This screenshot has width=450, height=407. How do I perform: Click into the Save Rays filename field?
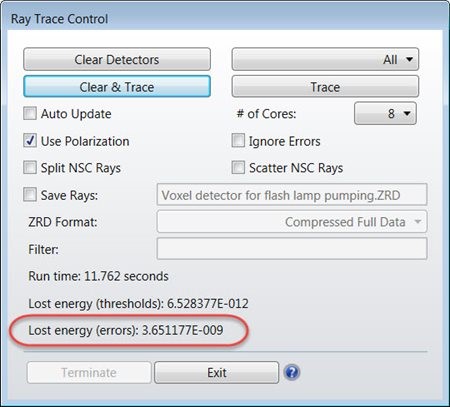point(292,195)
